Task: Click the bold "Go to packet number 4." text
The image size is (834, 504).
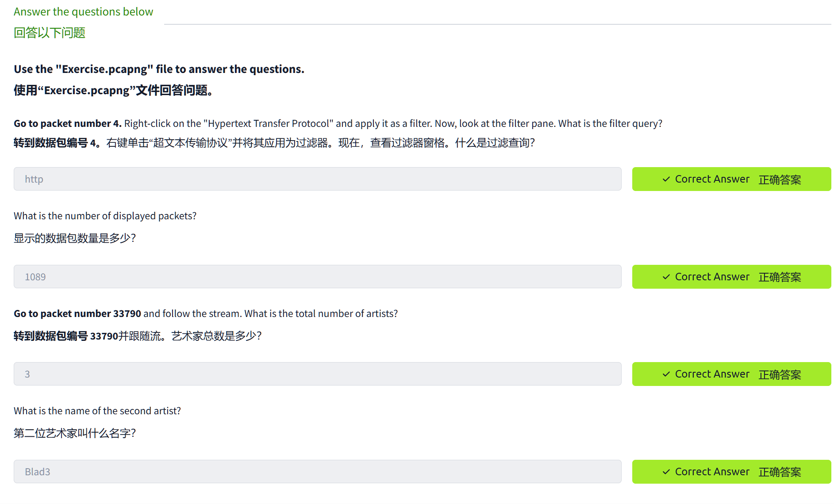Action: click(67, 123)
